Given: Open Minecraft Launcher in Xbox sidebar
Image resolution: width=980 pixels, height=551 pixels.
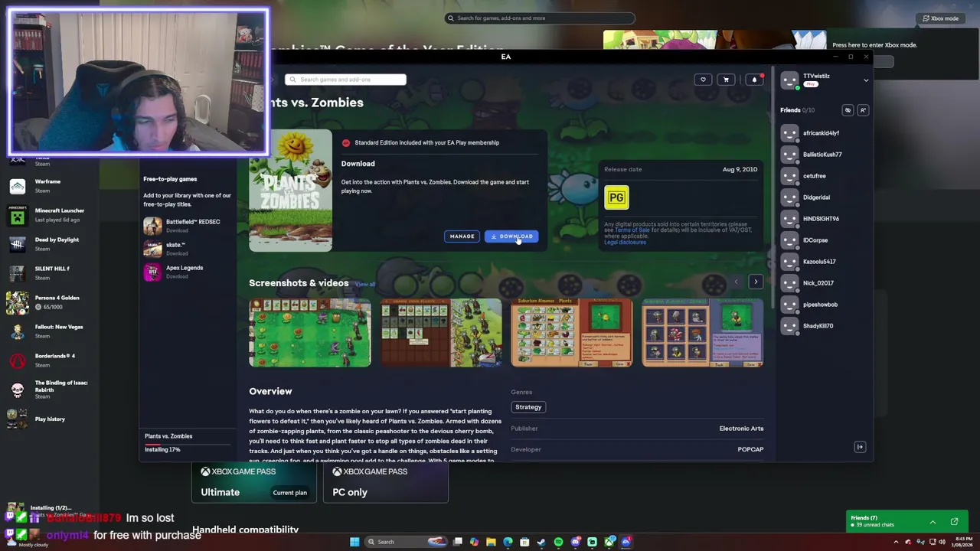Looking at the screenshot, I should point(50,215).
